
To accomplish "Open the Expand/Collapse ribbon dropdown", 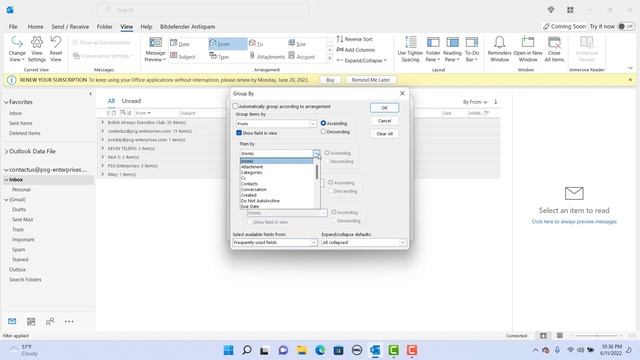I will click(362, 60).
